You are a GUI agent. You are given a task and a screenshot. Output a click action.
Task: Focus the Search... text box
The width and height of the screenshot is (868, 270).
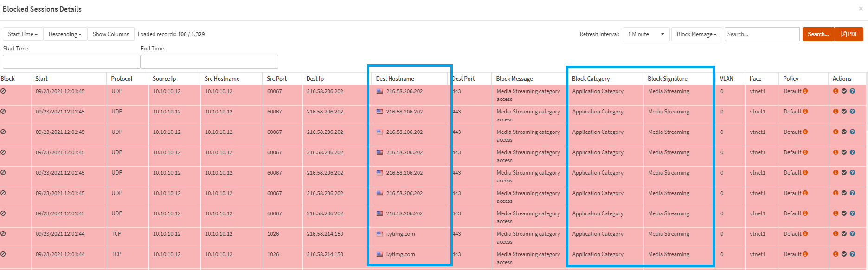pyautogui.click(x=762, y=34)
